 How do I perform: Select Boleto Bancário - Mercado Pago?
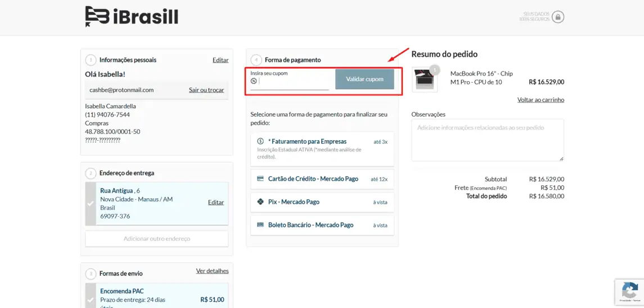tap(322, 225)
